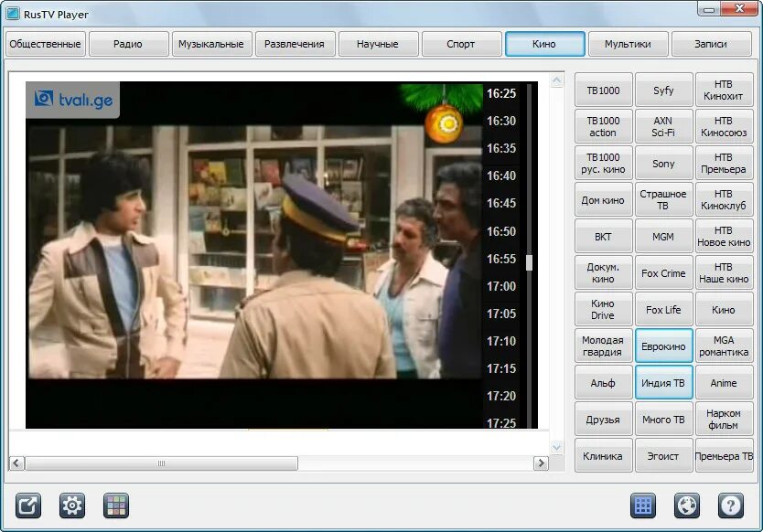Choose the Дом кино channel
Image resolution: width=763 pixels, height=532 pixels.
pos(604,200)
